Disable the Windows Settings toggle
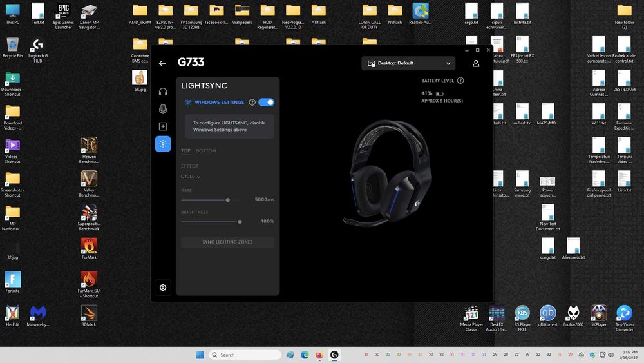The image size is (644, 363). [267, 103]
